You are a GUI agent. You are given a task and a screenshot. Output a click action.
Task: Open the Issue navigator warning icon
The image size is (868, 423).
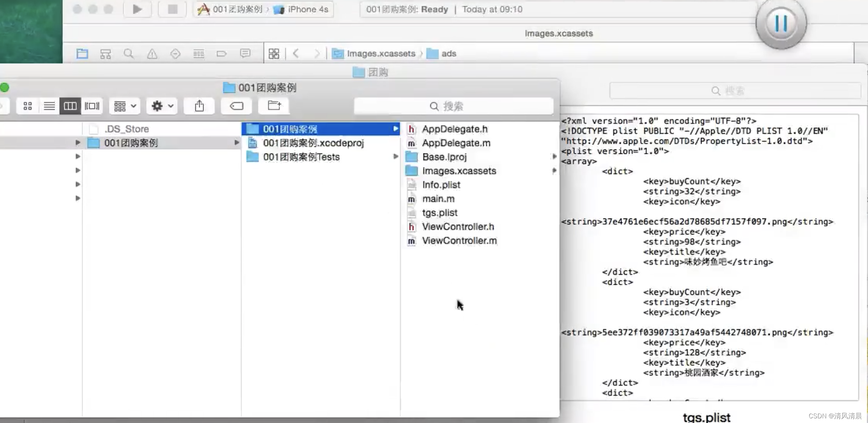[x=152, y=53]
